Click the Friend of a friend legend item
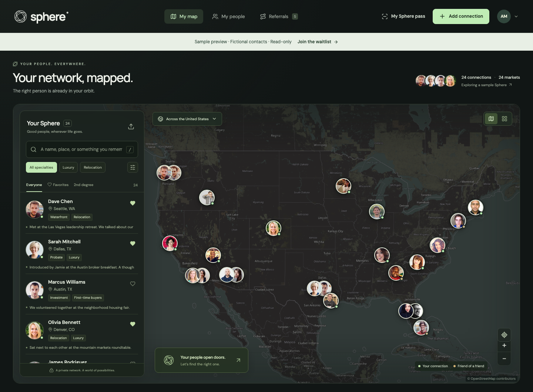The height and width of the screenshot is (392, 533). click(x=469, y=366)
